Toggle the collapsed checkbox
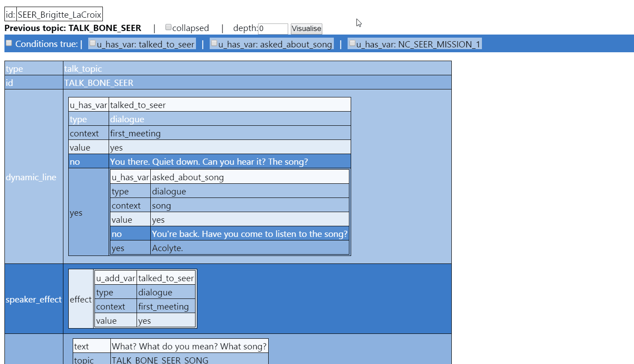The width and height of the screenshot is (634, 364). pos(168,27)
